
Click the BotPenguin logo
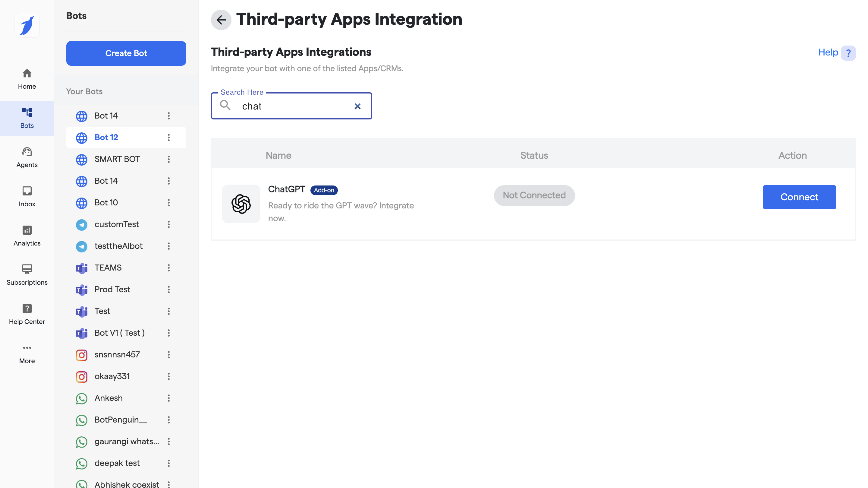pyautogui.click(x=27, y=26)
